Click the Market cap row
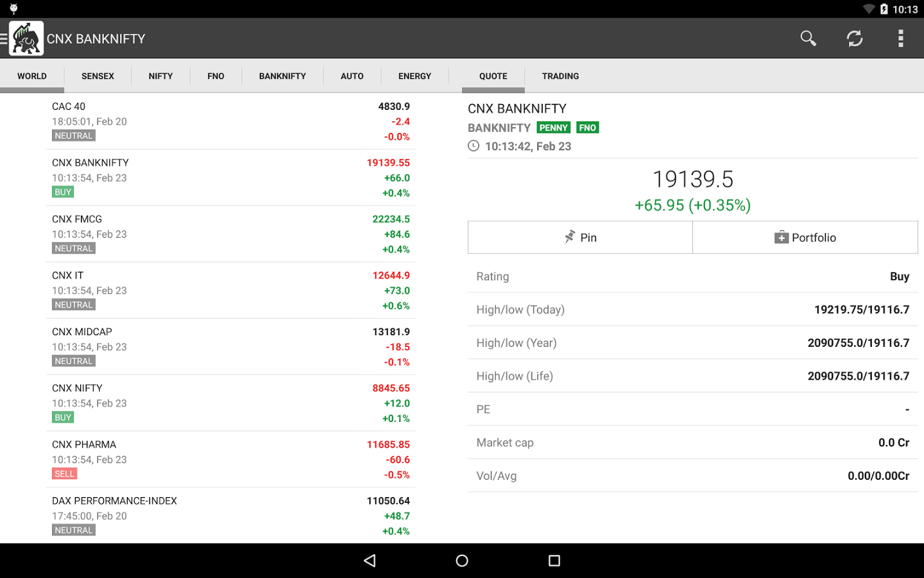The image size is (924, 578). [693, 442]
